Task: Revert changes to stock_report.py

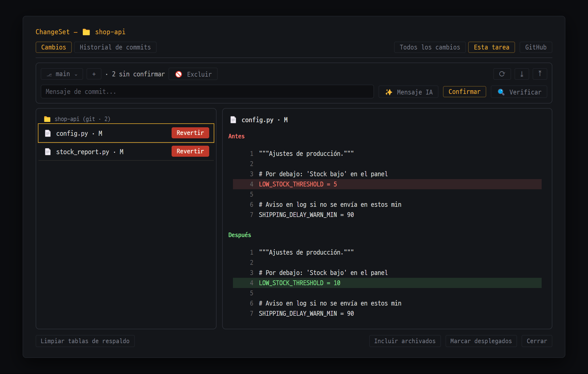Action: pos(190,151)
